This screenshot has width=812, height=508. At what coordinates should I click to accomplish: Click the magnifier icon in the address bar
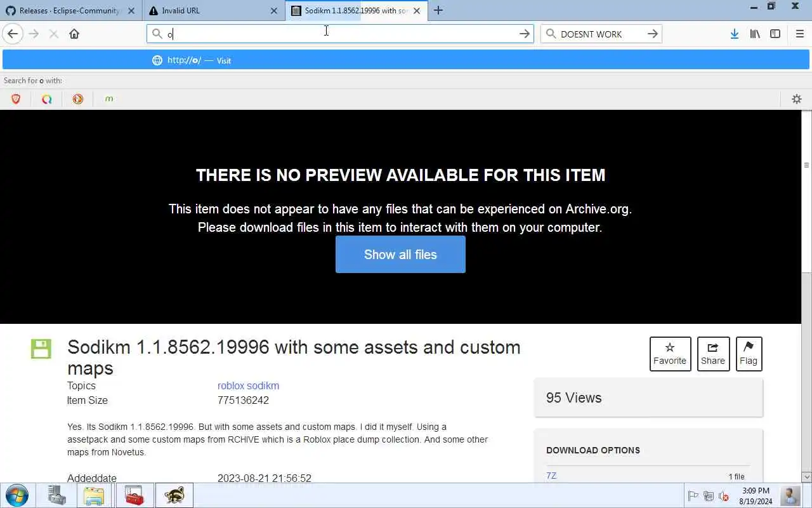(x=157, y=34)
